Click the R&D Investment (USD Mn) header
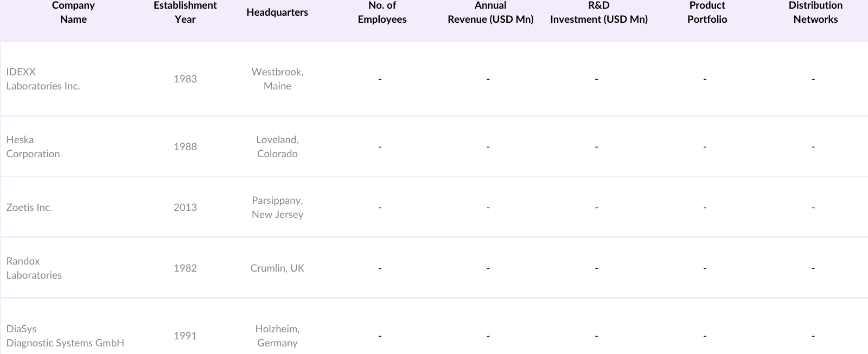 click(599, 12)
